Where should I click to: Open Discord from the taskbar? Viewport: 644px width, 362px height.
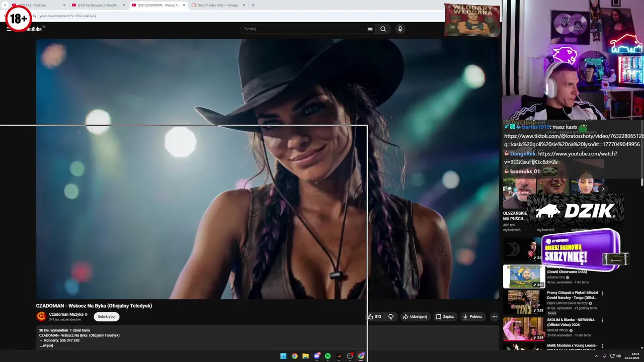[316, 356]
